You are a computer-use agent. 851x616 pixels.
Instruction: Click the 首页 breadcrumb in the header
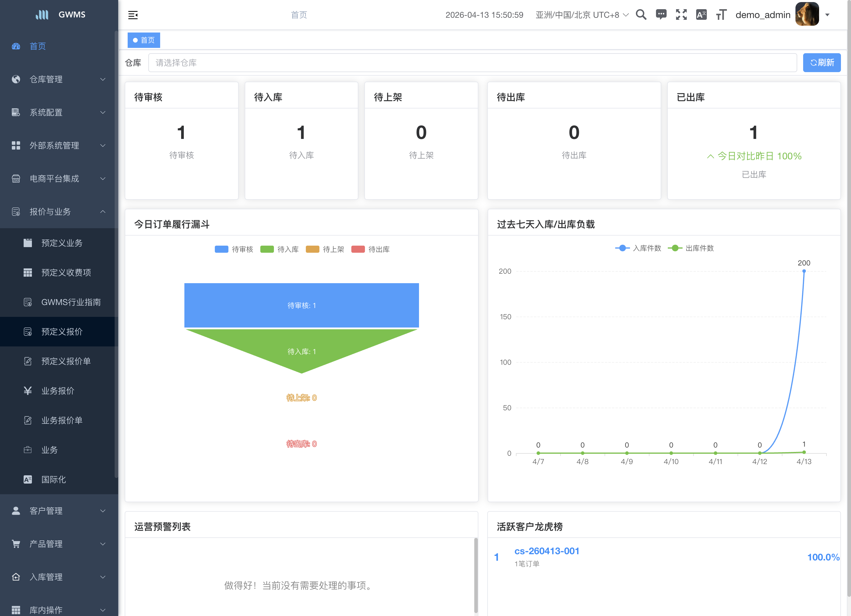point(299,15)
